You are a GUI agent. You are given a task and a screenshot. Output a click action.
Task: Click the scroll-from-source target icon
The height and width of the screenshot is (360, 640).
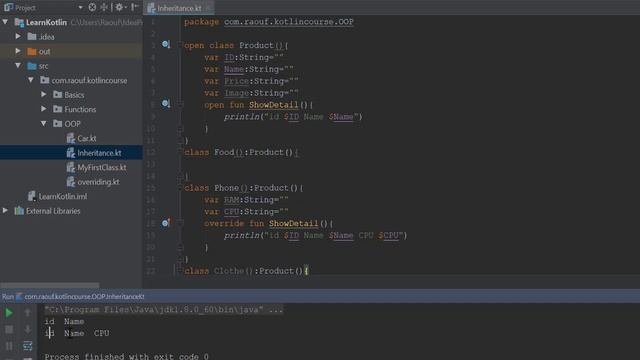92,7
